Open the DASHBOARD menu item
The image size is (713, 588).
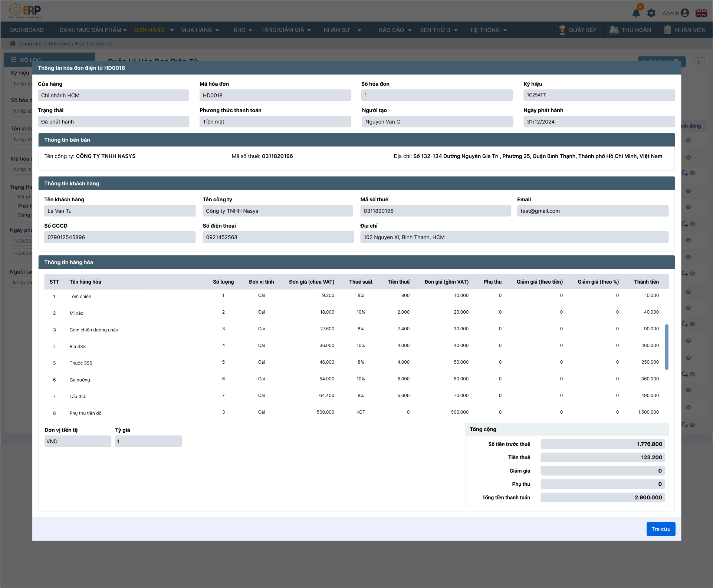(26, 30)
